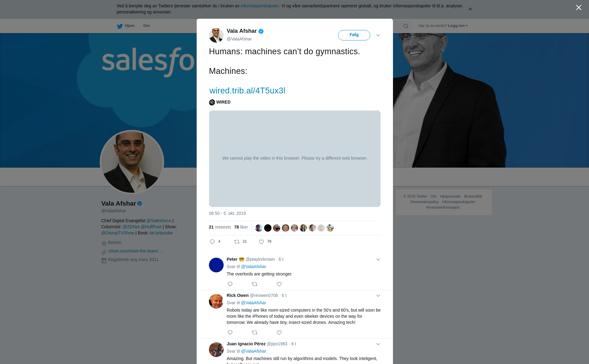Reply to Peter's comment using its reply icon
This screenshot has height=364, width=589.
click(x=230, y=284)
